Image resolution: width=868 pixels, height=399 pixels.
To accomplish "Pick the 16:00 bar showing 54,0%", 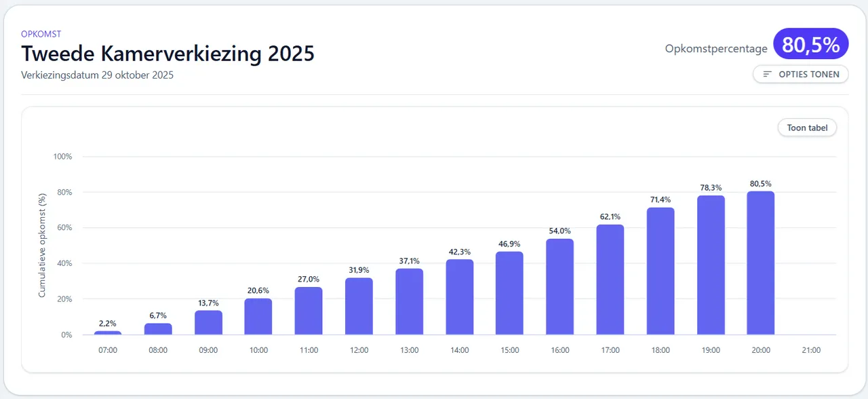I will point(559,287).
